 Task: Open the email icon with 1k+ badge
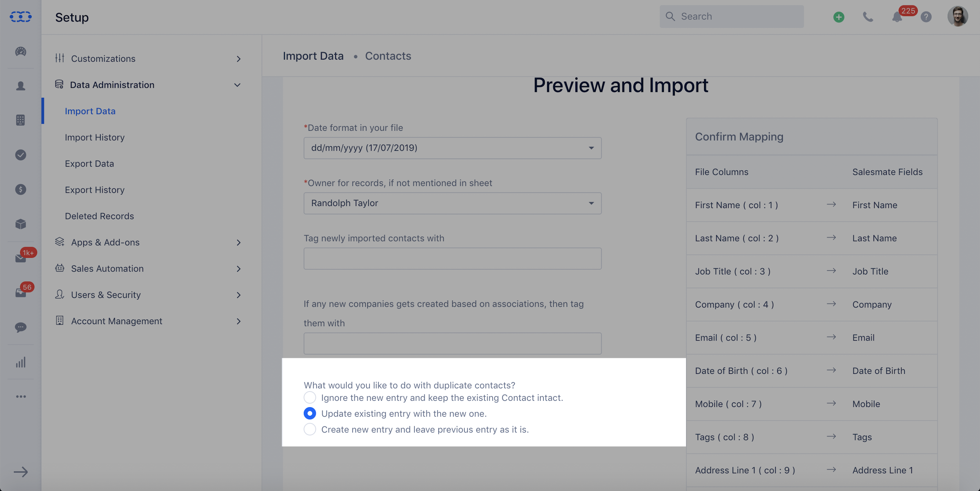(x=20, y=258)
